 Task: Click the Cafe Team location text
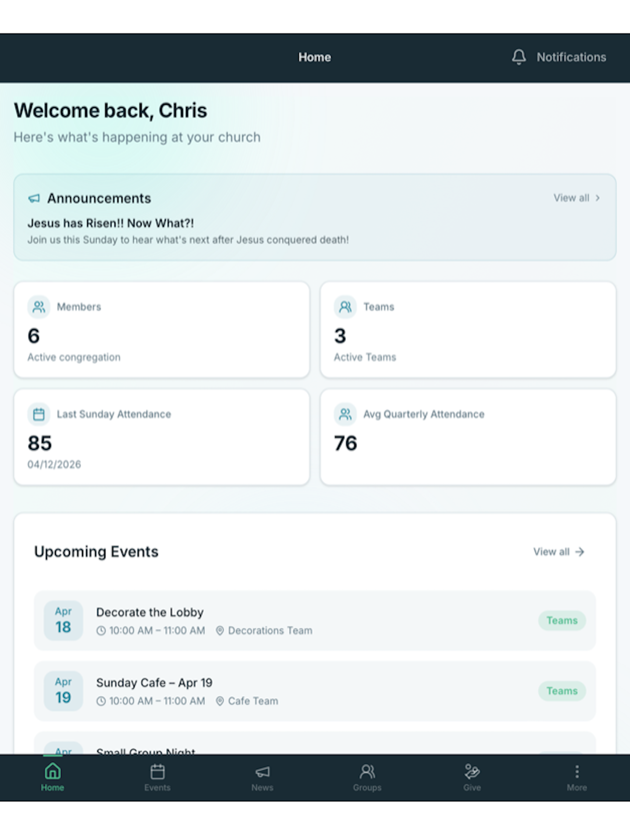pos(253,701)
